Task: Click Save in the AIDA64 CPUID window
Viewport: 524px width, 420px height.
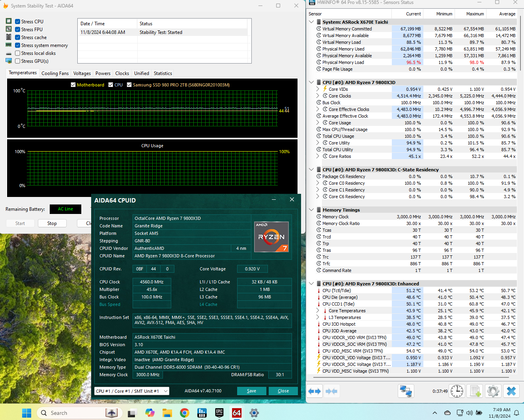Action: pyautogui.click(x=251, y=391)
